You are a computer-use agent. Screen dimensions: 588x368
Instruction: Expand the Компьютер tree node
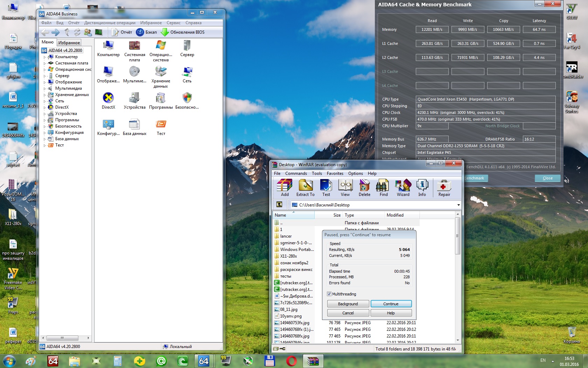44,57
